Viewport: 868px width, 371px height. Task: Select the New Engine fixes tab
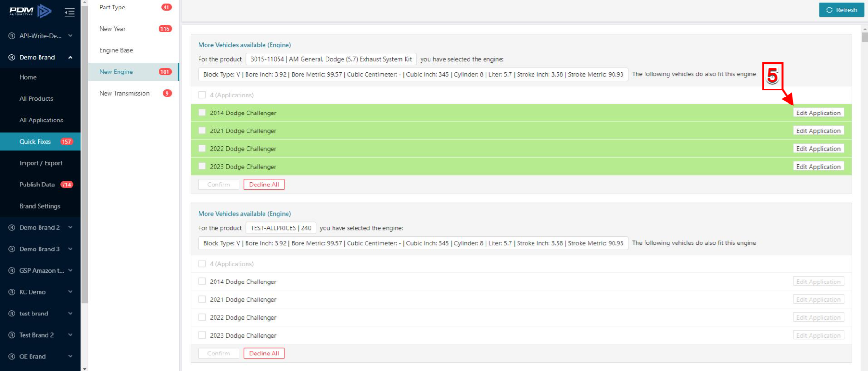click(134, 72)
